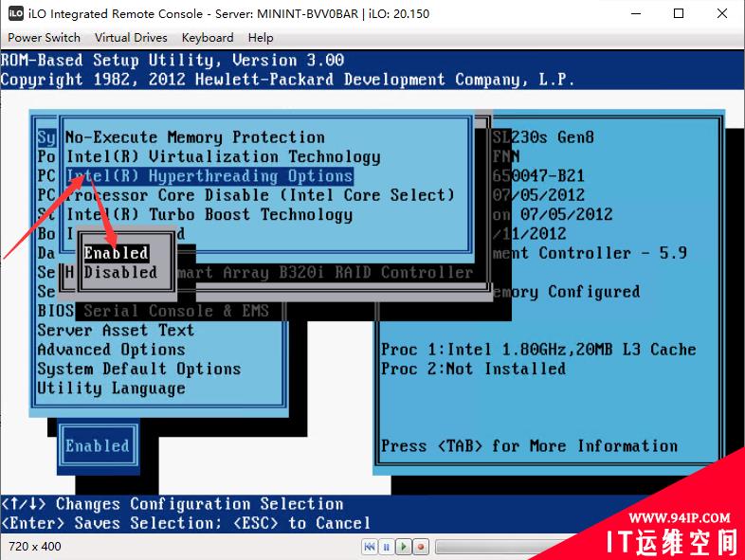Click Proc 1: Intel 1.80GHz processor line
Viewport: 745px width, 560px height.
point(538,350)
